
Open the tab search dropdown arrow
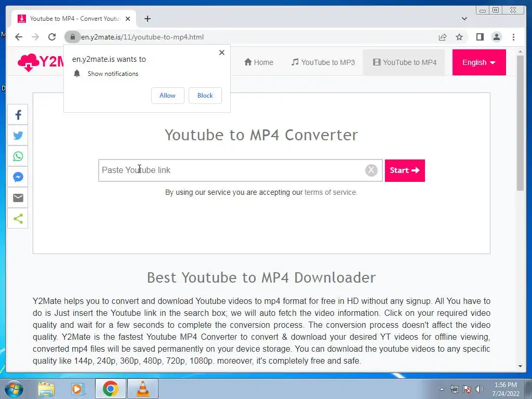[464, 19]
